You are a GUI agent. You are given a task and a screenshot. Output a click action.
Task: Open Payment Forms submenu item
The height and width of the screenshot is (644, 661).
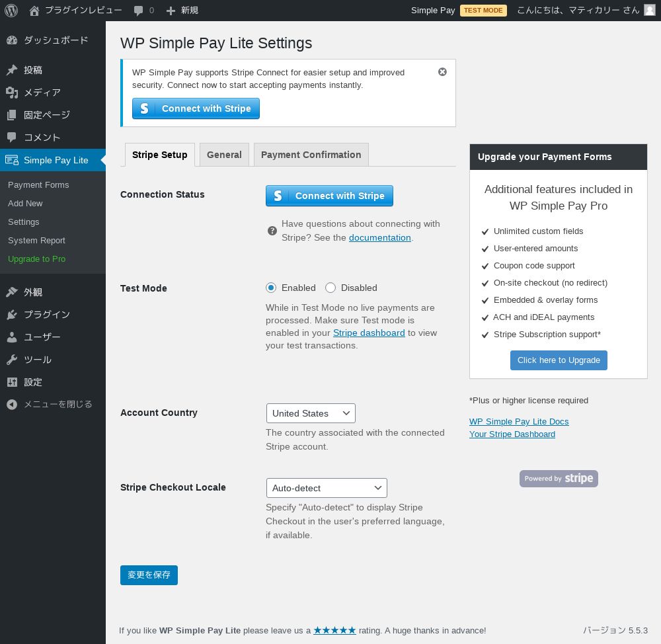tap(38, 184)
